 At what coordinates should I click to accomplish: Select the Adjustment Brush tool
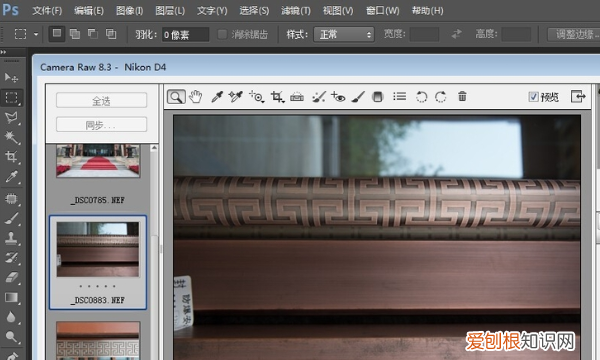click(x=358, y=97)
